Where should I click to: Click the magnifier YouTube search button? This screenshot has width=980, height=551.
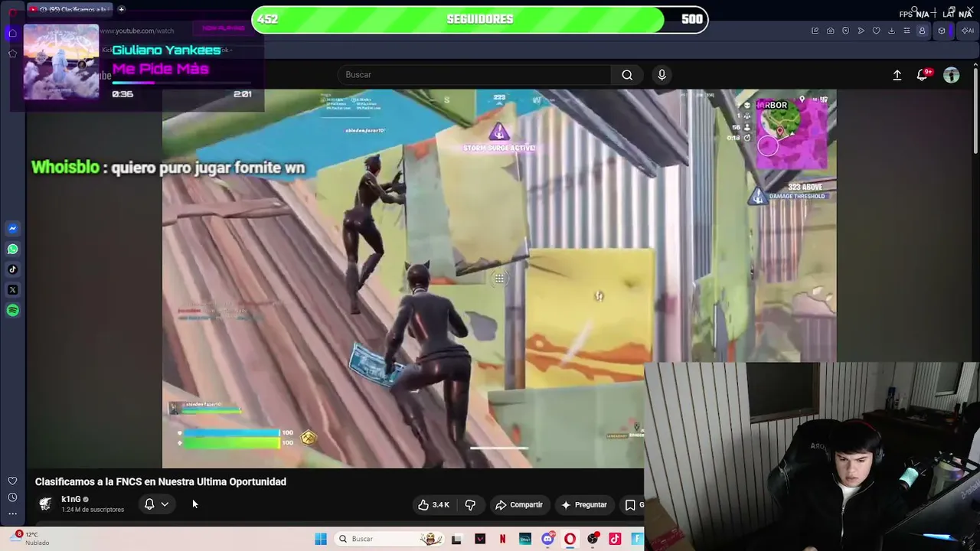click(x=627, y=75)
